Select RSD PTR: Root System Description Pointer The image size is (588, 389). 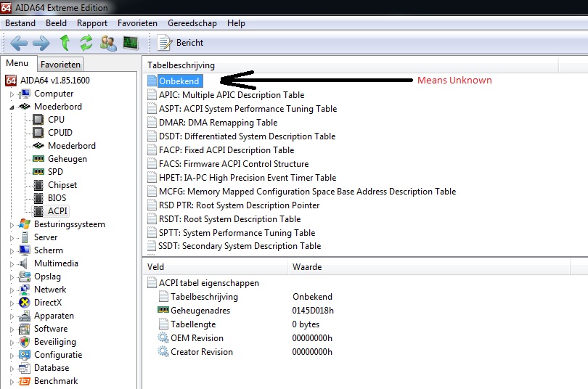240,205
